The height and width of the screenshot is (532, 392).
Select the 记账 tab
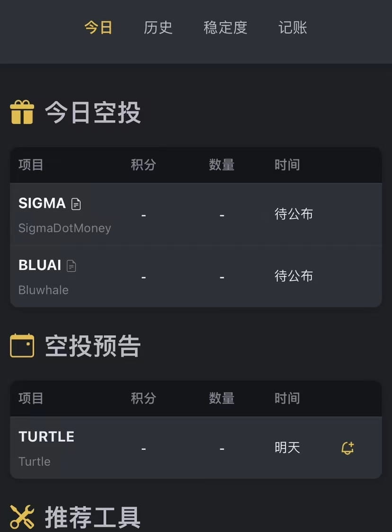coord(293,27)
